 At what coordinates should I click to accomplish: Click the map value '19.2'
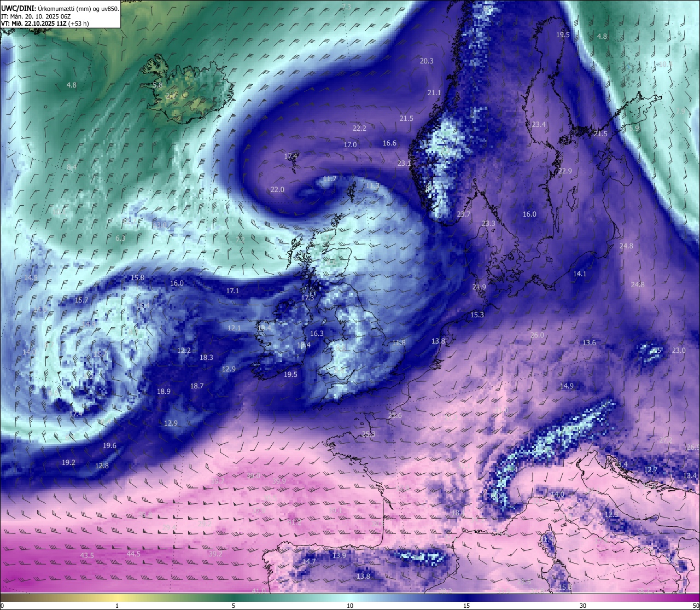(68, 462)
